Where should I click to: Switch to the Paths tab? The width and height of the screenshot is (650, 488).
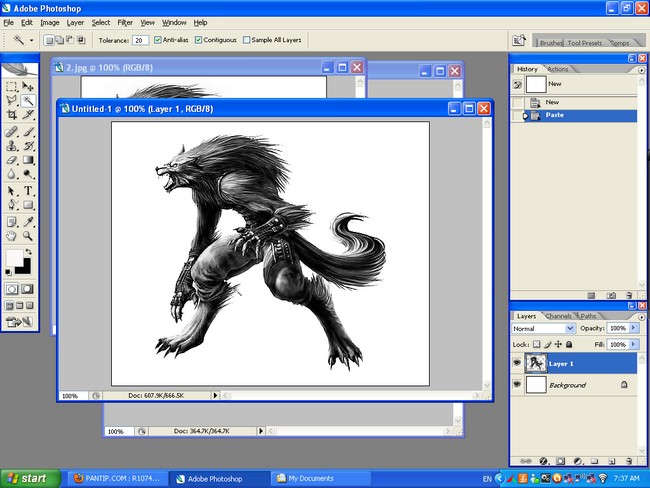[588, 316]
